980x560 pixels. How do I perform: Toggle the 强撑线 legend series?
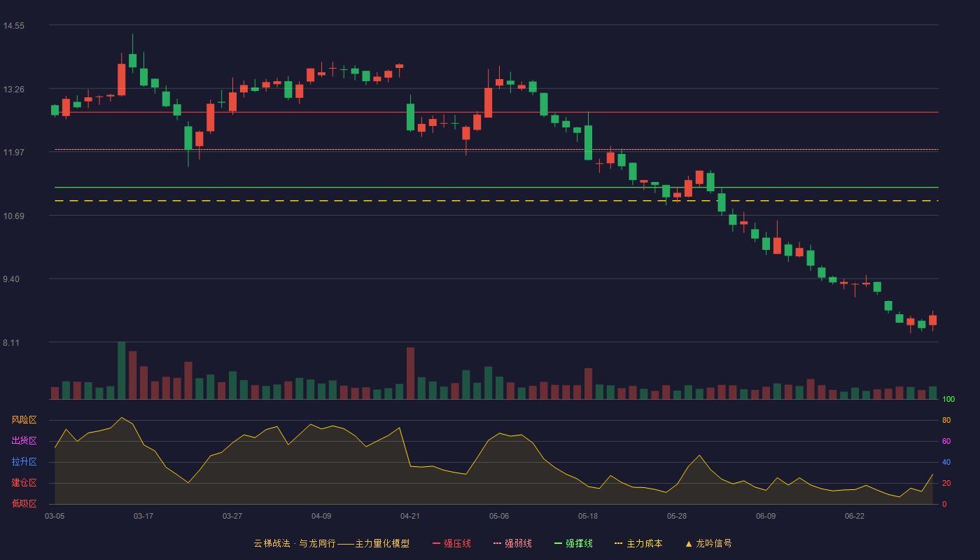pos(573,543)
